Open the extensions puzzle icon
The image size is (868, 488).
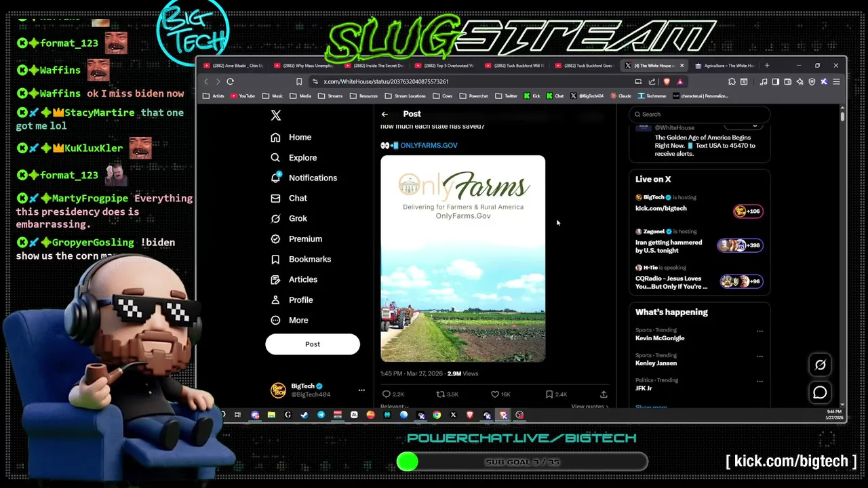tap(732, 82)
